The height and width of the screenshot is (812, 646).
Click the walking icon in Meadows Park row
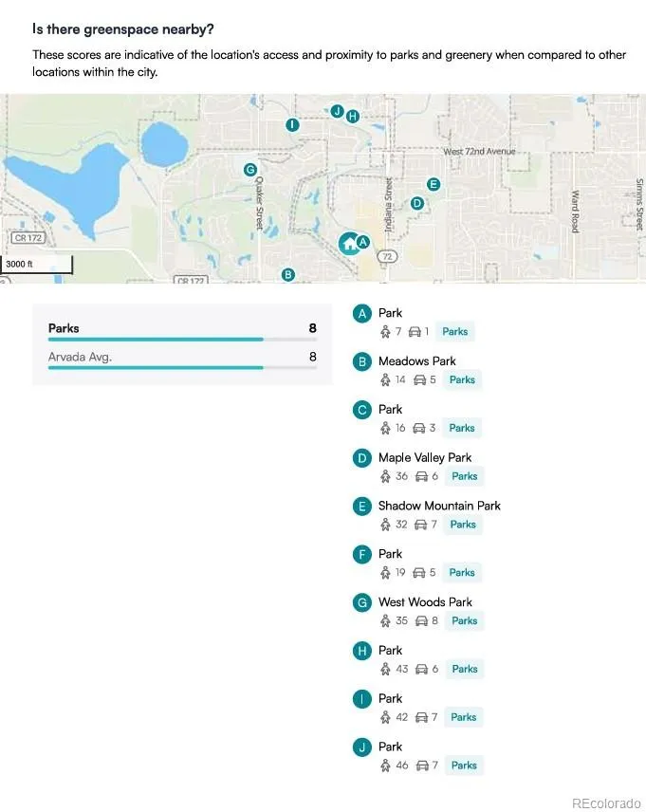tap(385, 379)
